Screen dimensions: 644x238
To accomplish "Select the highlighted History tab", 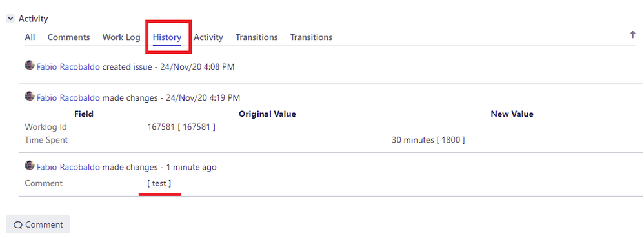I will [x=167, y=37].
